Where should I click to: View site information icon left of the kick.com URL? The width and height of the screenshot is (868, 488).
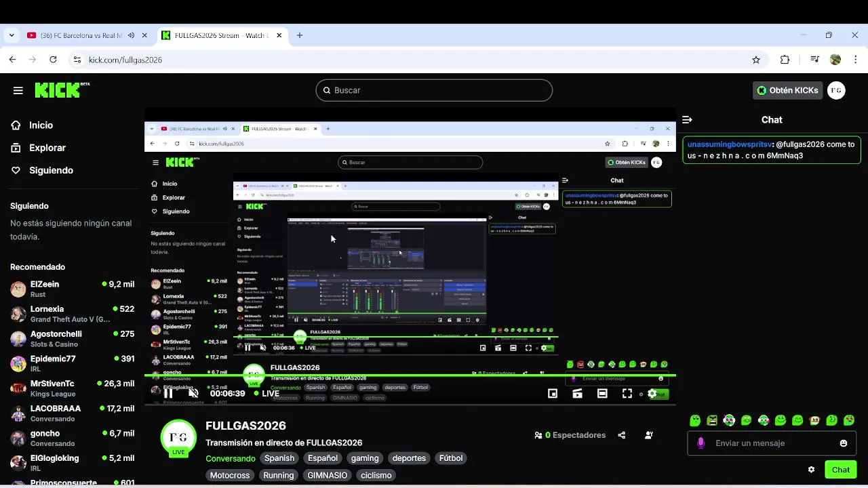coord(77,60)
